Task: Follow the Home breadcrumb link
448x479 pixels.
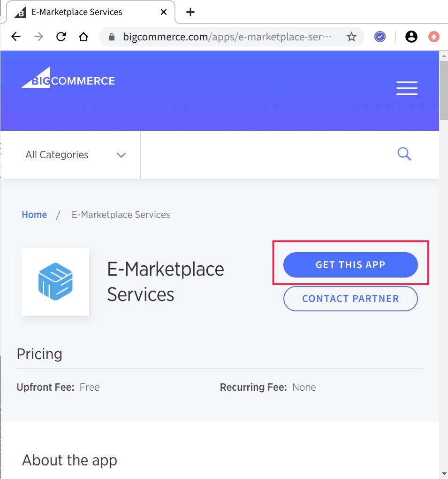Action: 34,215
